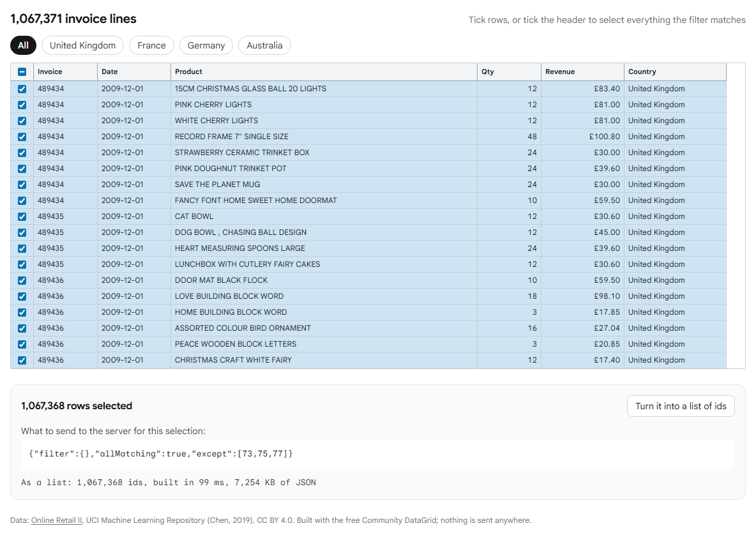The width and height of the screenshot is (756, 535).
Task: Click the '1,067,368 rows selected' heading
Action: coord(77,406)
